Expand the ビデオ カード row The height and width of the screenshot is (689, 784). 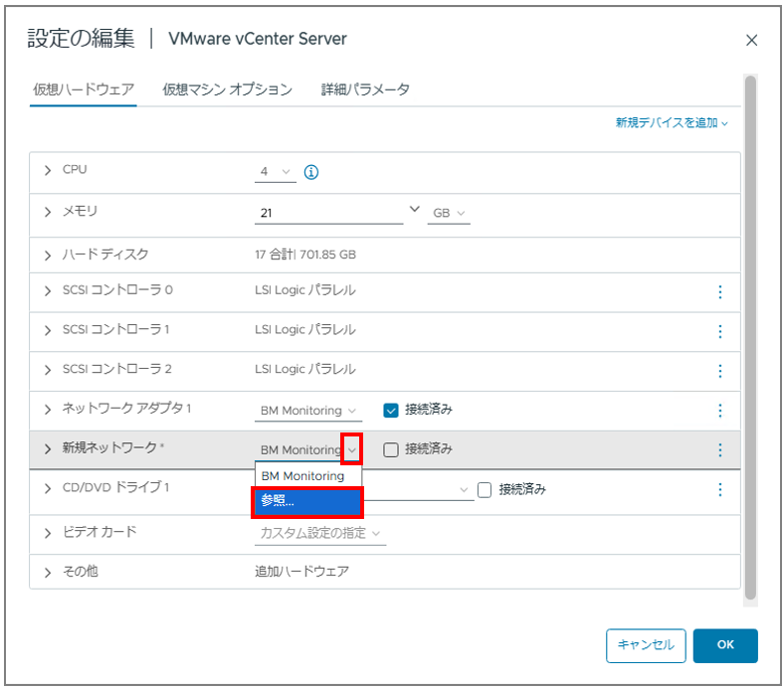point(48,533)
